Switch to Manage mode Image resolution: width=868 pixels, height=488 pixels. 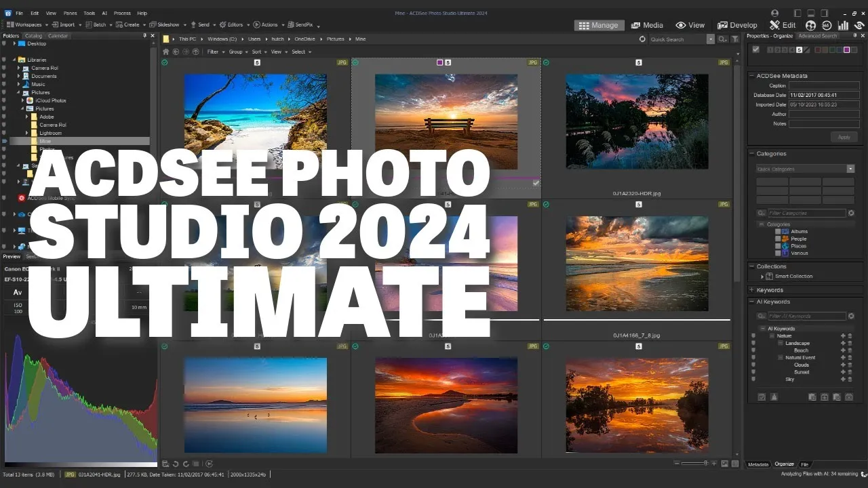click(x=599, y=25)
